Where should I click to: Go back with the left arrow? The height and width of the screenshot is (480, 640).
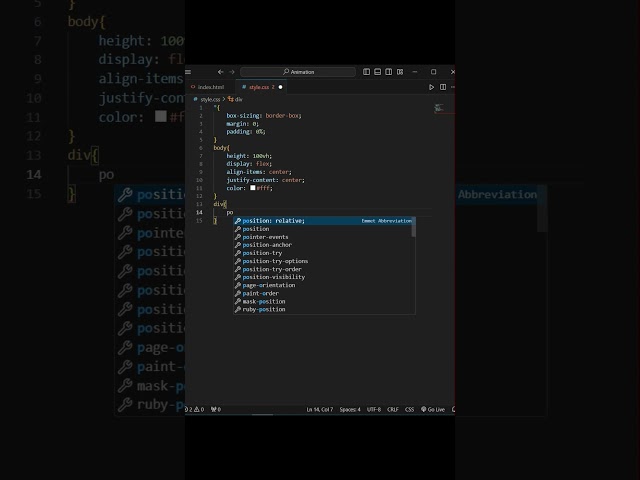click(220, 72)
